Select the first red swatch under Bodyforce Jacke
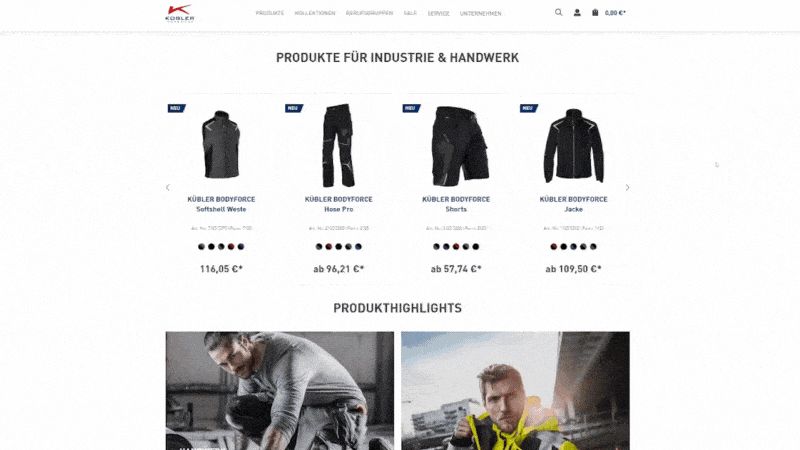This screenshot has width=800, height=450. 554,247
